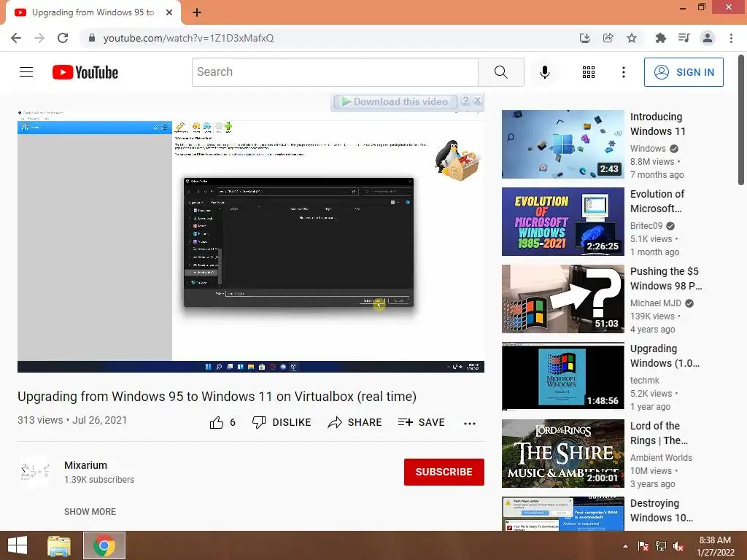Close the Download this video bar
Screen dimensions: 747x560
click(477, 101)
